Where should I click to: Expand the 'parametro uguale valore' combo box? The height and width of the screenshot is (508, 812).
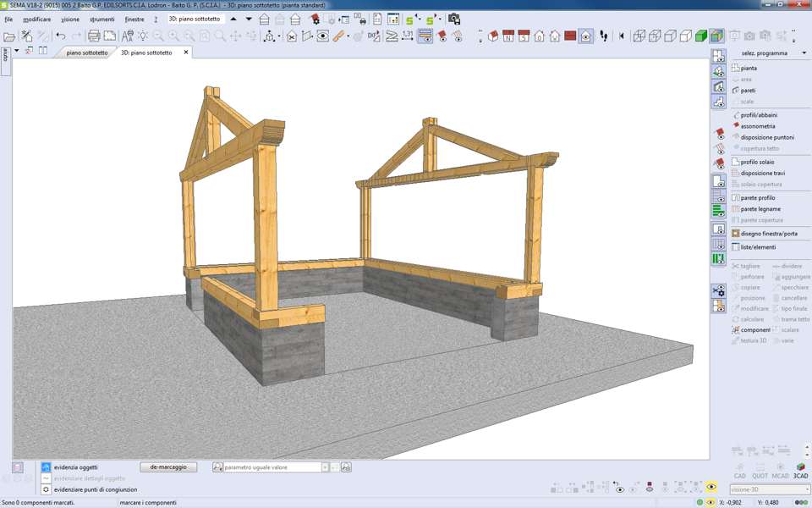[x=325, y=467]
